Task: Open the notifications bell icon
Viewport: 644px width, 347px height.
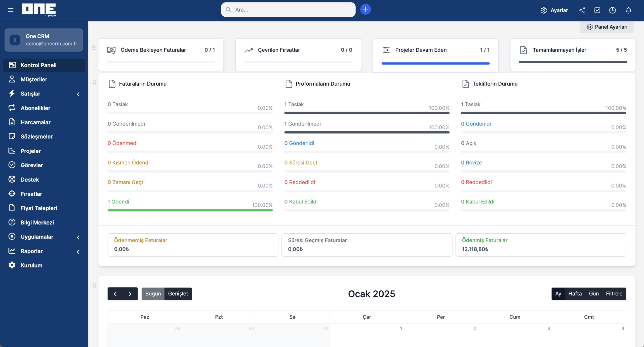Action: [628, 10]
